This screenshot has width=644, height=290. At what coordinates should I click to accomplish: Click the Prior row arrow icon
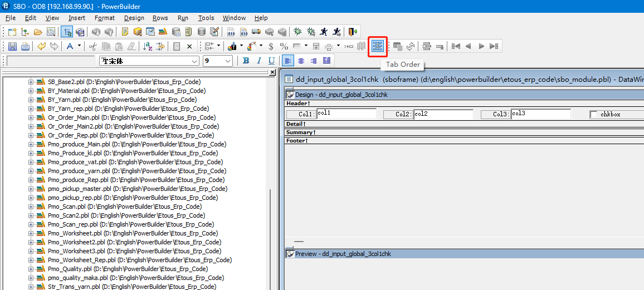[468, 46]
